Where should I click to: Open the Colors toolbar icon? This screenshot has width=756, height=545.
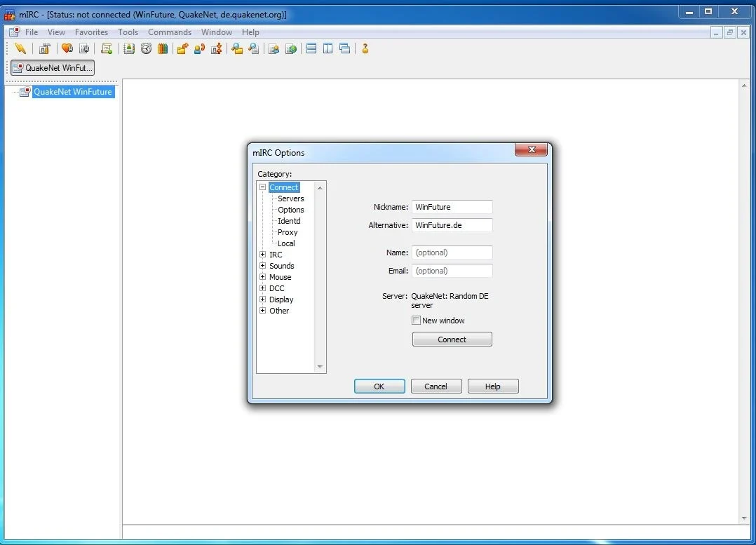click(x=163, y=48)
